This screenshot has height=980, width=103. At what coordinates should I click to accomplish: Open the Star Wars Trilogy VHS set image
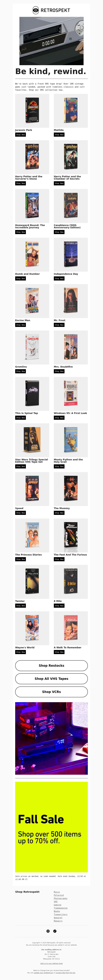pyautogui.click(x=32, y=440)
